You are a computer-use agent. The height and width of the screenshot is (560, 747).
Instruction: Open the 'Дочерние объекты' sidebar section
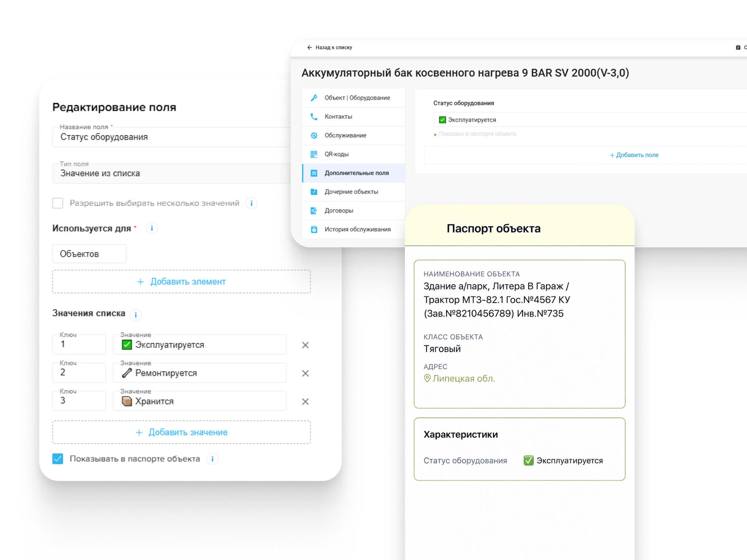[354, 192]
